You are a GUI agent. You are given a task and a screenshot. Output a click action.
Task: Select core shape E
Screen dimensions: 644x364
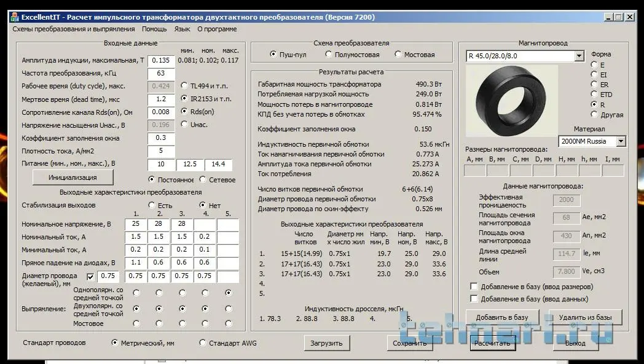click(x=594, y=64)
